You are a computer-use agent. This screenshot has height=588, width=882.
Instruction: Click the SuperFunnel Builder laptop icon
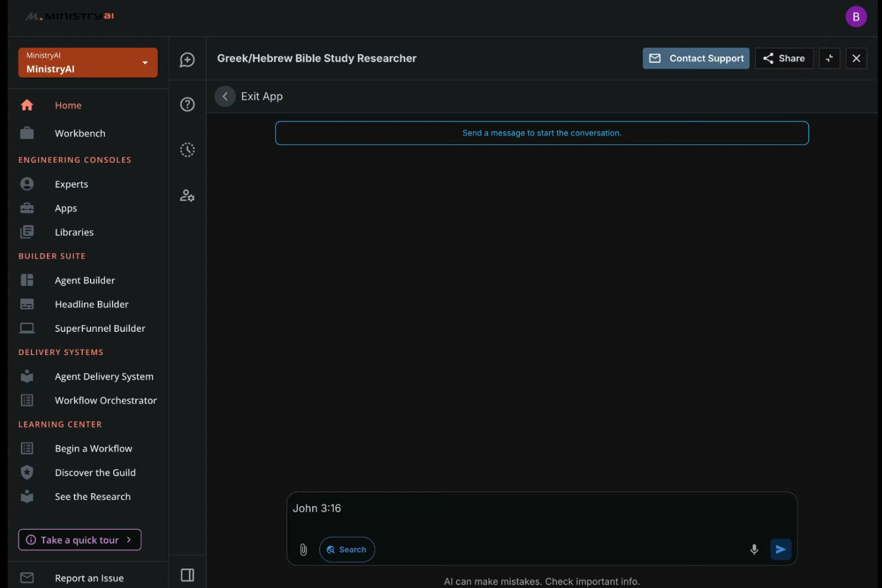pos(27,328)
